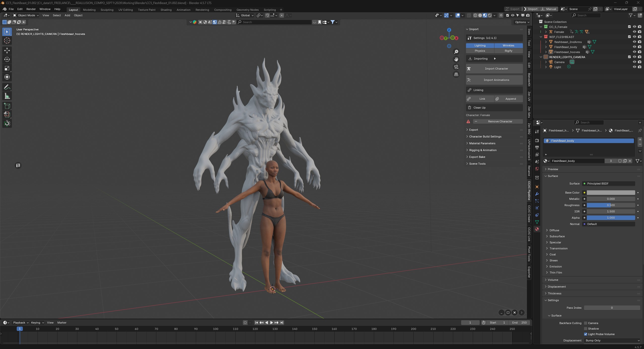Choose the 3D Cursor tool
The image size is (644, 349).
(x=7, y=40)
